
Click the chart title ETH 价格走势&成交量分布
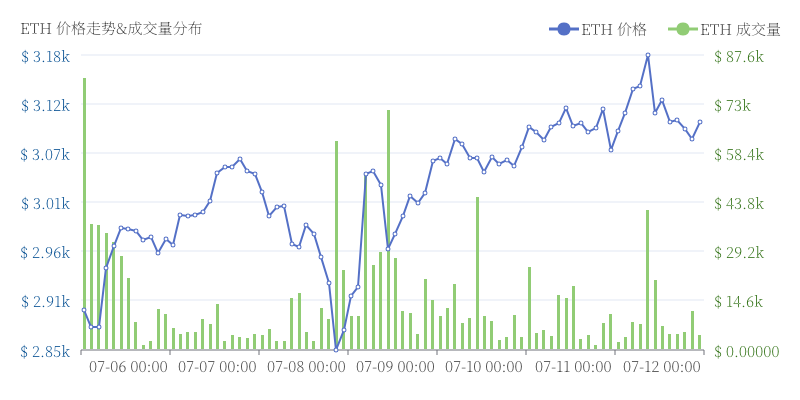[111, 29]
